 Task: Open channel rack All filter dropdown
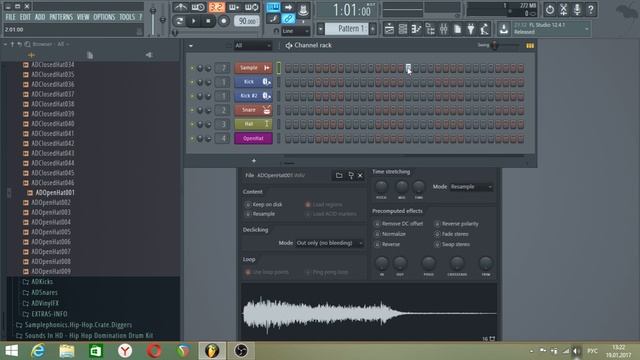point(253,45)
